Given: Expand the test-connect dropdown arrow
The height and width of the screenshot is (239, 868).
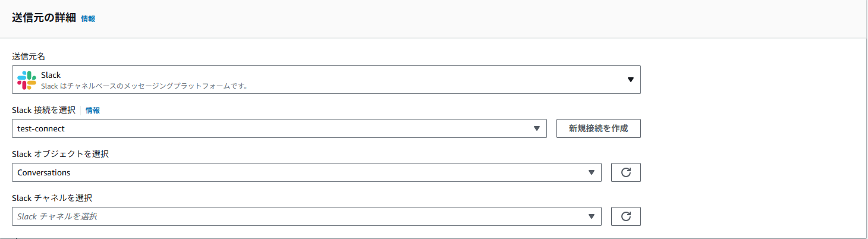Looking at the screenshot, I should pyautogui.click(x=536, y=128).
